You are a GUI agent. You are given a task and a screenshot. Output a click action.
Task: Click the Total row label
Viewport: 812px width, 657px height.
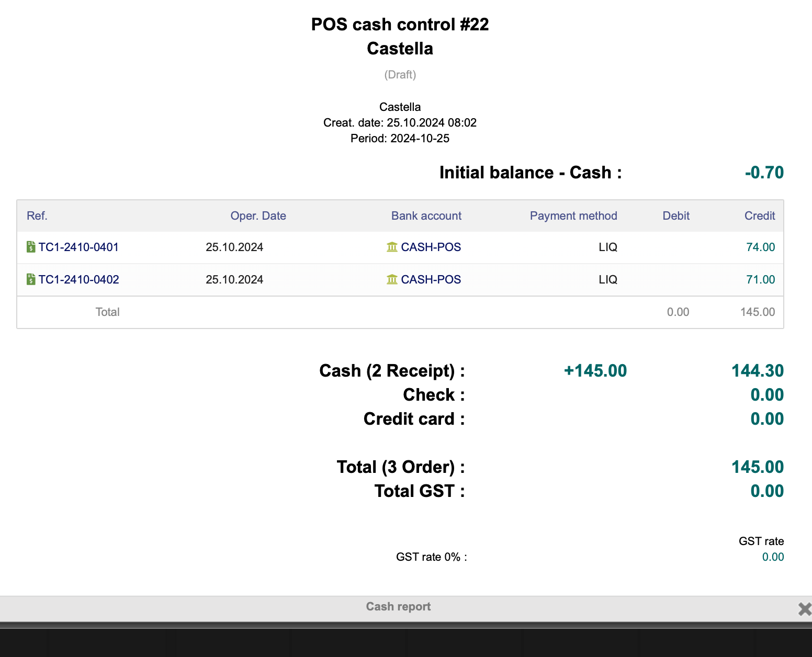point(107,312)
